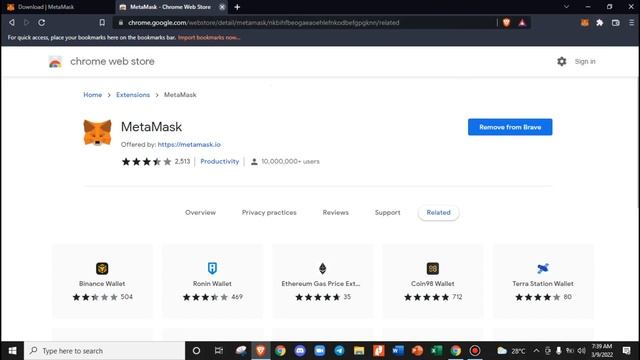
Task: Open MetaMask fox extension in toolbar
Action: coord(584,23)
